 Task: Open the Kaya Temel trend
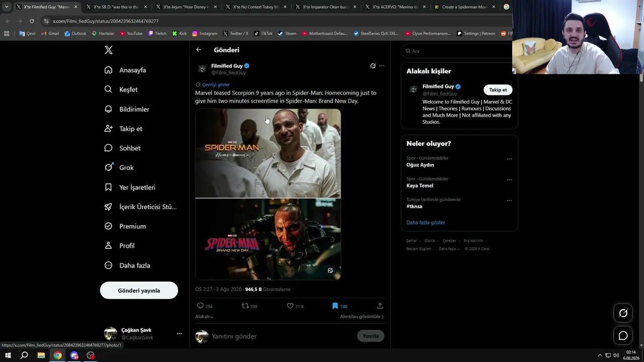420,186
